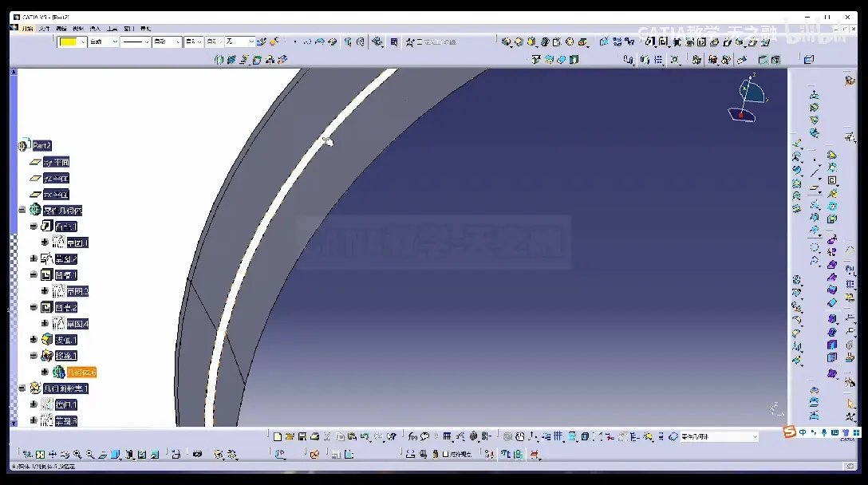Click the Print icon in bottom toolbar
Image resolution: width=868 pixels, height=485 pixels.
pos(314,436)
